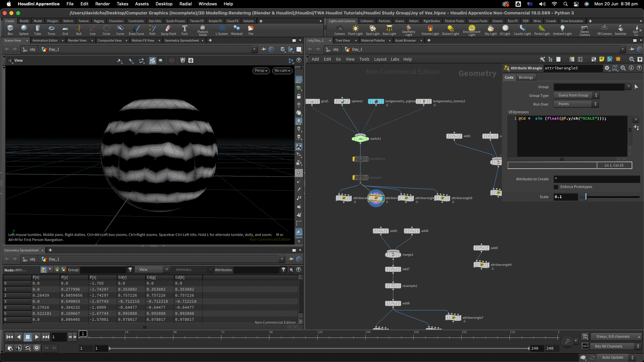Toggle the viewport display options icon

click(x=291, y=60)
